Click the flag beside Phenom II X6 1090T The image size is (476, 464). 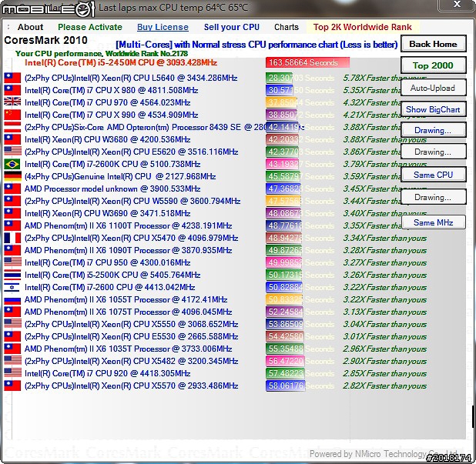click(x=12, y=250)
